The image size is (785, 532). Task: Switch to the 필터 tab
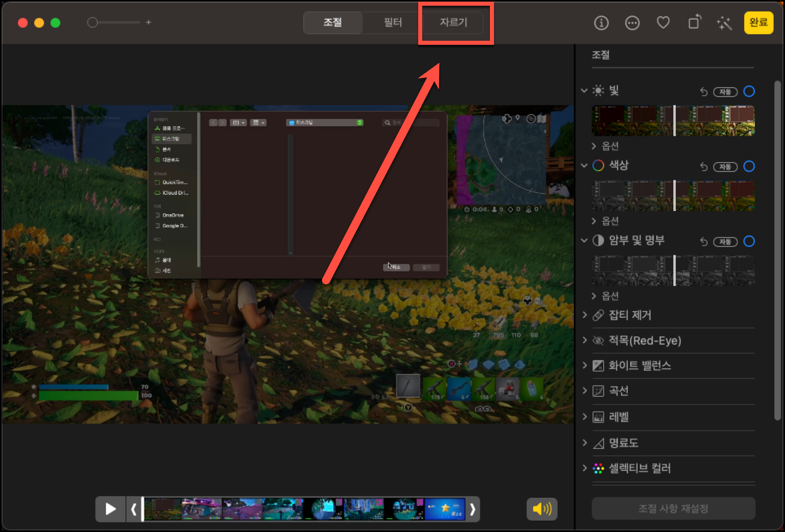tap(392, 22)
